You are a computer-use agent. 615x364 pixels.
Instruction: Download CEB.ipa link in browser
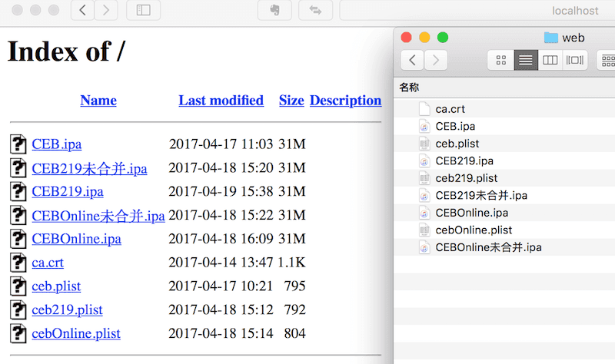tap(56, 144)
